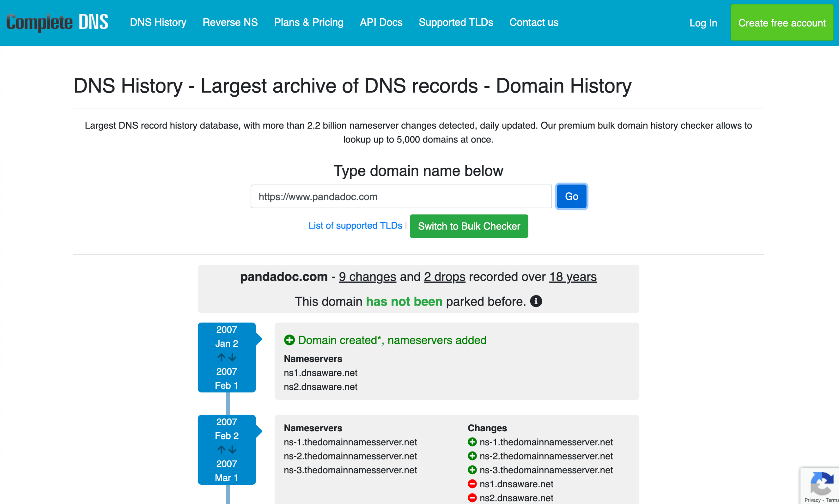This screenshot has height=504, width=839.
Task: Click the 2 drops underlined text
Action: (444, 277)
